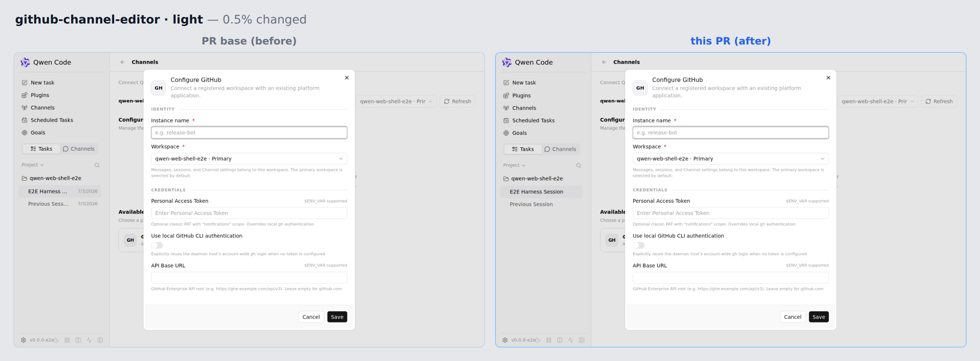Toggle local GitHub CLI authentication in after dialog

tap(639, 246)
